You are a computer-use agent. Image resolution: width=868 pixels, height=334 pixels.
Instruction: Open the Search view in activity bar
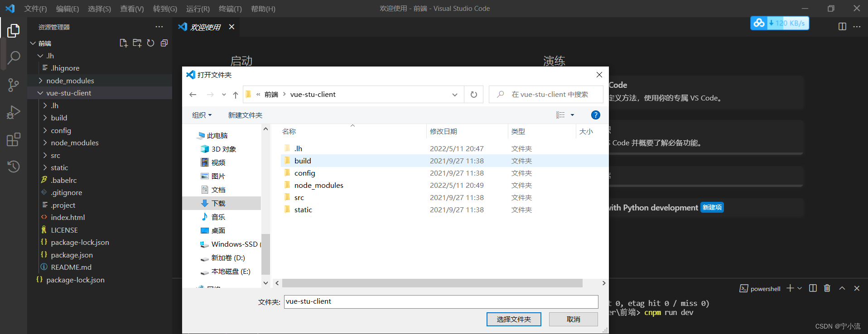pyautogui.click(x=14, y=57)
